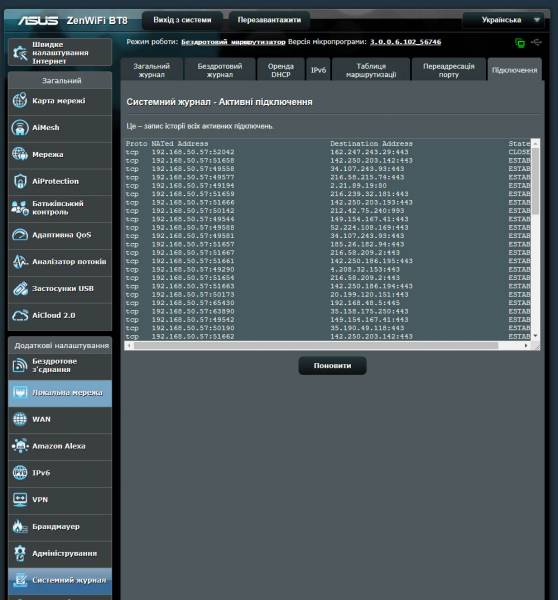
Task: Open Бездротовий маршрутизатор mode link
Action: tap(233, 42)
